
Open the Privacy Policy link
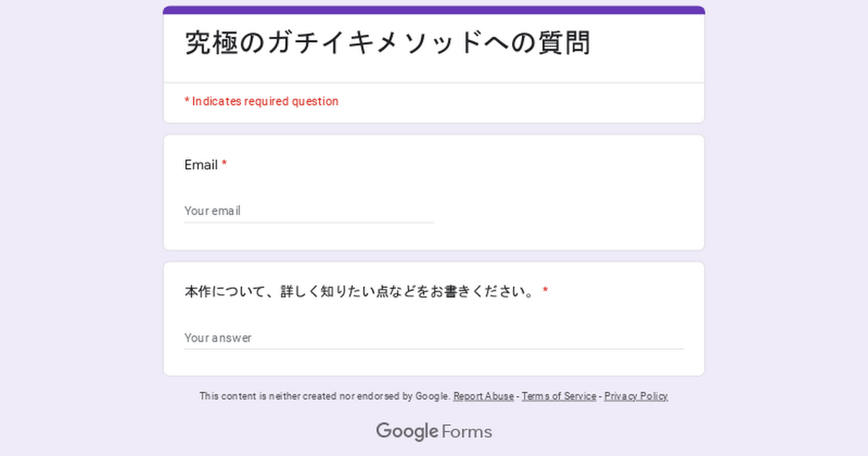point(636,396)
